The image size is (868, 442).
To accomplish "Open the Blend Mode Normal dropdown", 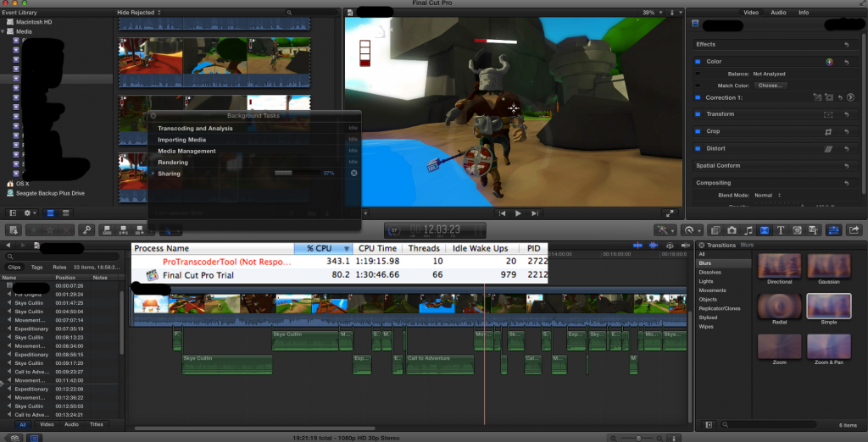I will (767, 196).
